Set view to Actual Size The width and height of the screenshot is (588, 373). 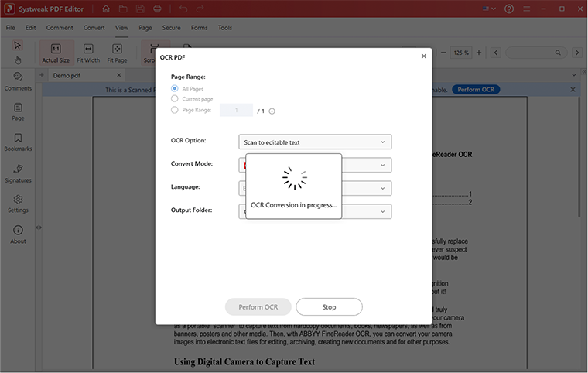[x=56, y=53]
